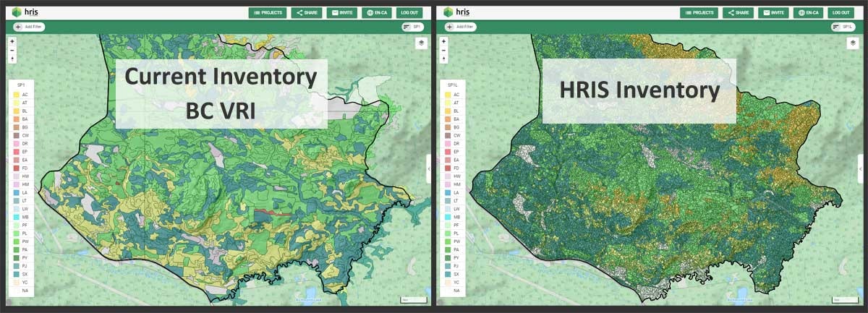Image resolution: width=868 pixels, height=313 pixels.
Task: Click the NA label in SP1L legend
Action: tap(456, 291)
